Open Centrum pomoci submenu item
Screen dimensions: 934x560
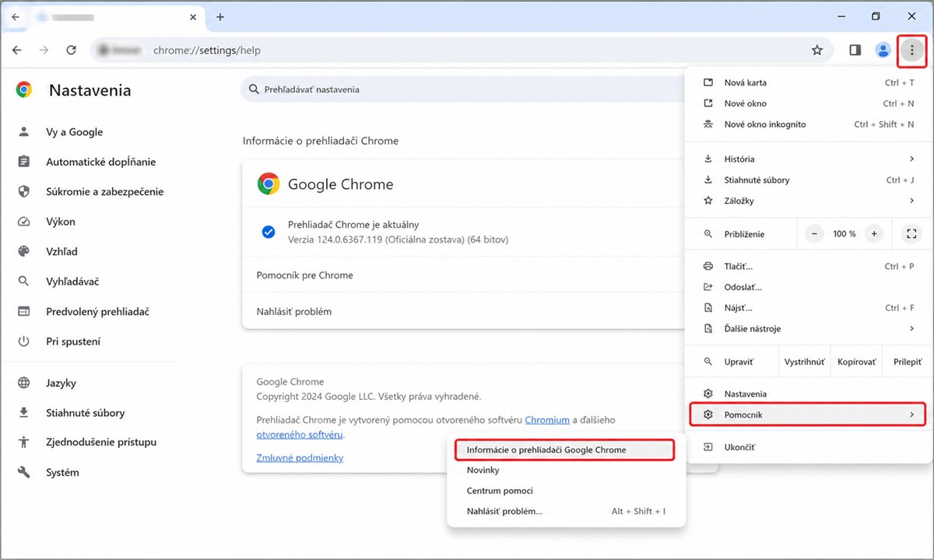tap(567, 491)
